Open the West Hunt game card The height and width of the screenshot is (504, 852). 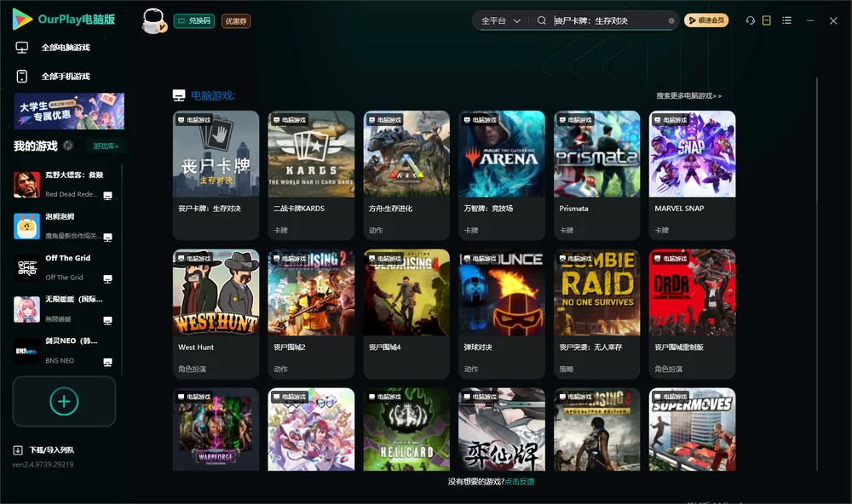click(x=216, y=313)
